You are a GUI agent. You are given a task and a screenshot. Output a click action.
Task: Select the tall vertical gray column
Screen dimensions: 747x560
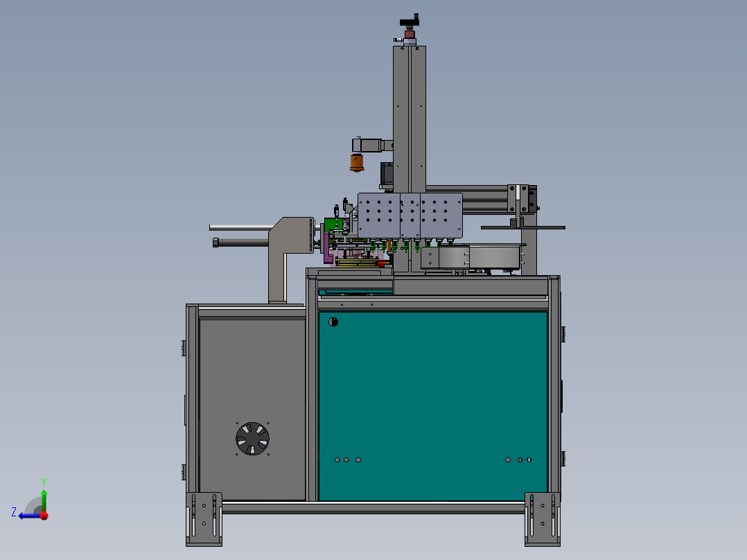tap(410, 119)
